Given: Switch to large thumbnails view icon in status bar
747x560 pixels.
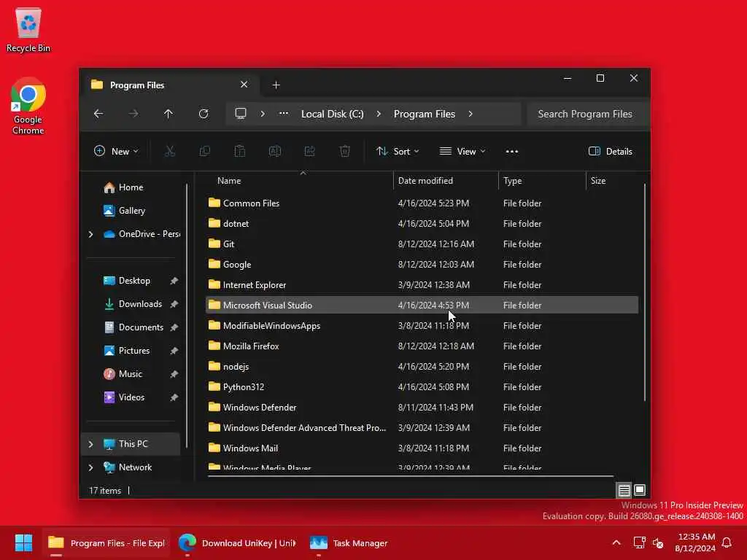Looking at the screenshot, I should click(640, 490).
